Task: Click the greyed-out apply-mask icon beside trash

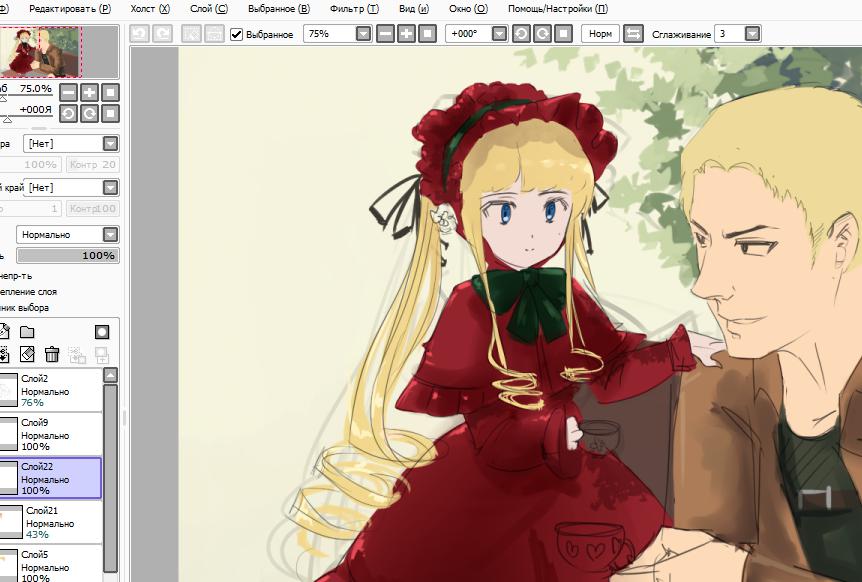Action: 77,355
